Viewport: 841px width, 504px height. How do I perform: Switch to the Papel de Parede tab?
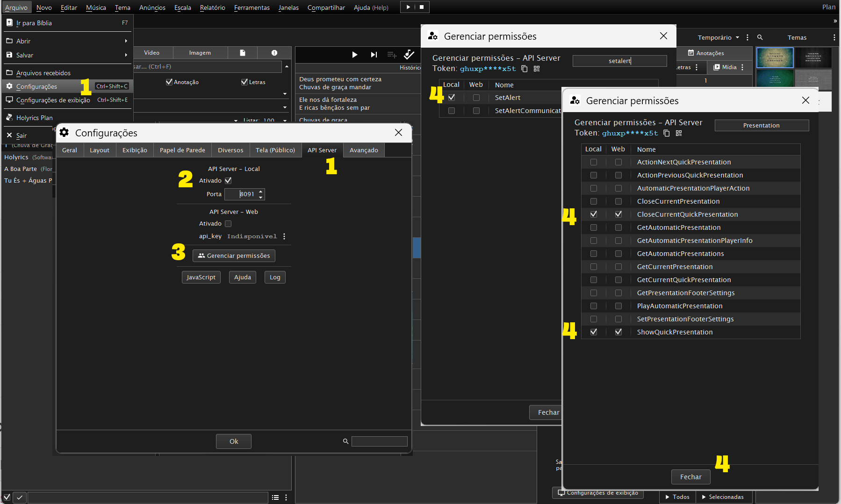[x=182, y=150]
